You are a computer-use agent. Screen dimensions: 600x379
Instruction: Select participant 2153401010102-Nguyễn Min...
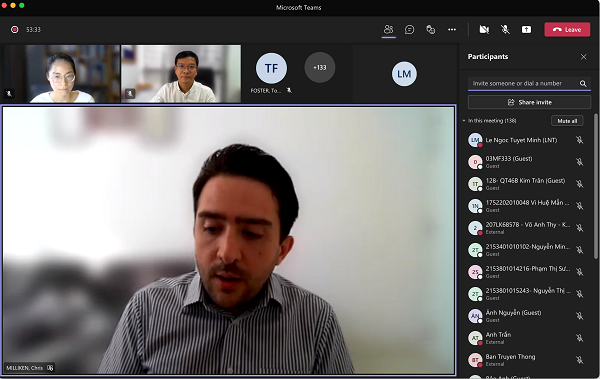click(x=526, y=250)
